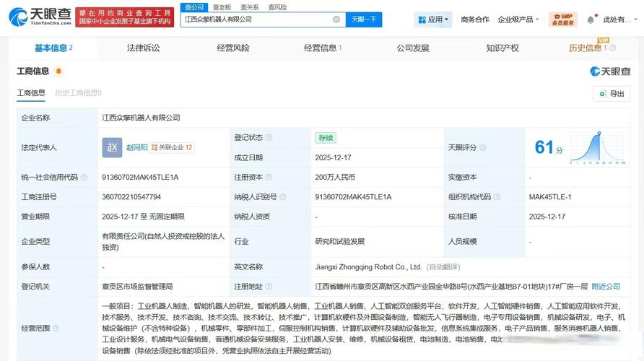Screen dimensions: 644x361
Task: Click help icon beside 历史信息 tab
Action: pyautogui.click(x=612, y=48)
